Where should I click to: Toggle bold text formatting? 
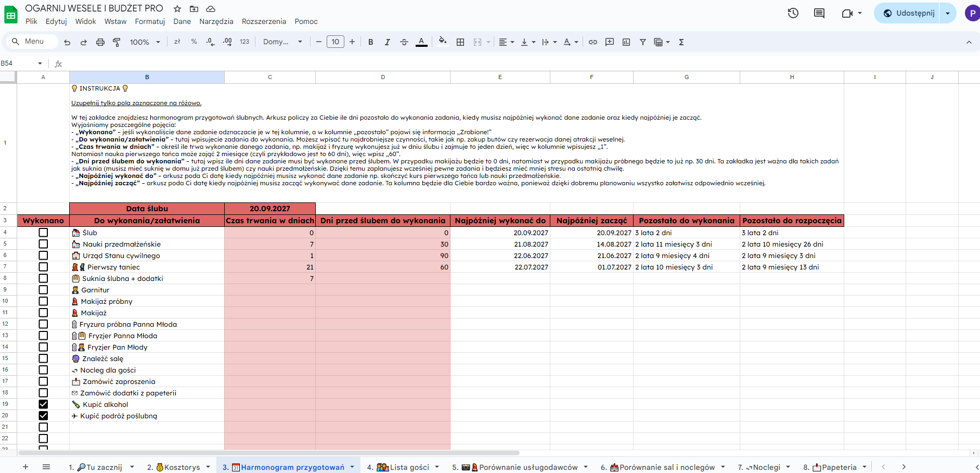coord(370,42)
